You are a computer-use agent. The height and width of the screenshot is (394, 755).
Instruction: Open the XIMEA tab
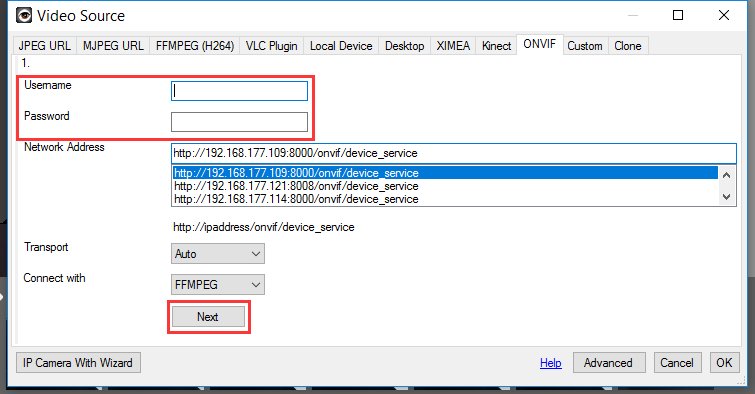(x=453, y=46)
